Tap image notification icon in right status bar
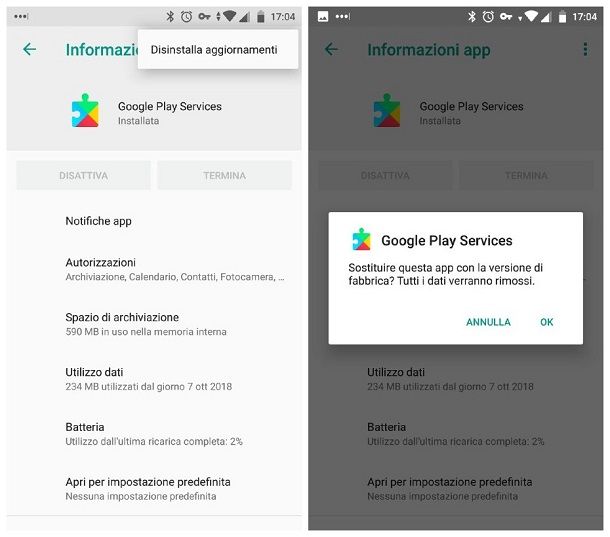610x537 pixels. tap(323, 17)
